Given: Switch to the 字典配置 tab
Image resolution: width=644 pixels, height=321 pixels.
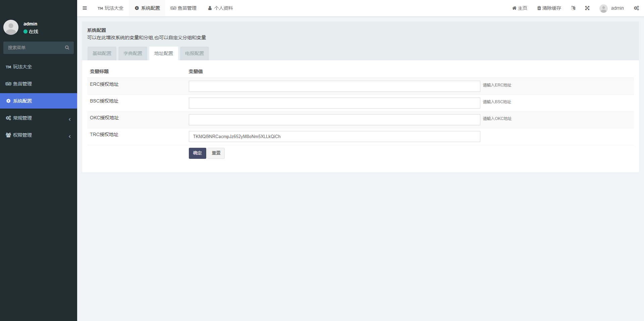Looking at the screenshot, I should (133, 53).
